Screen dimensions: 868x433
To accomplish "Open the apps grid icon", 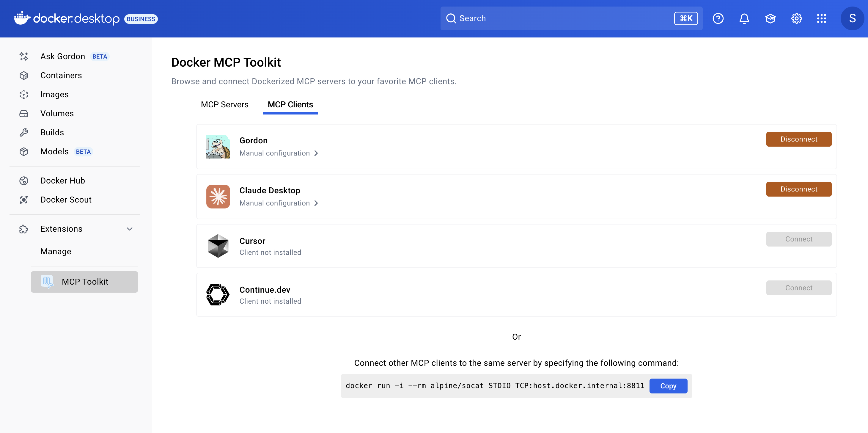I will (822, 18).
